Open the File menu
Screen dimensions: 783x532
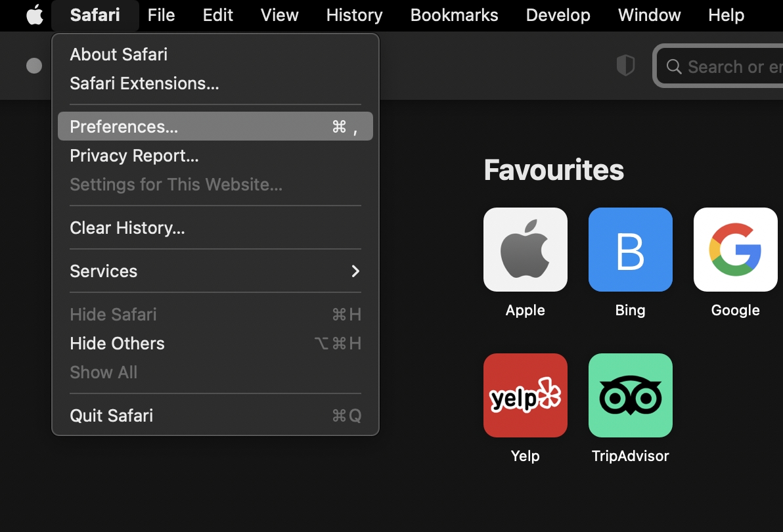click(x=162, y=15)
